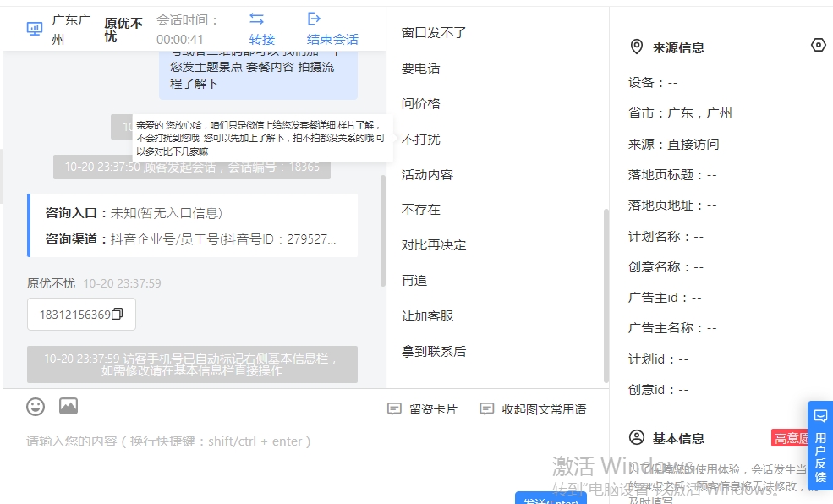Click the message input box placeholder
This screenshot has width=833, height=504.
168,441
